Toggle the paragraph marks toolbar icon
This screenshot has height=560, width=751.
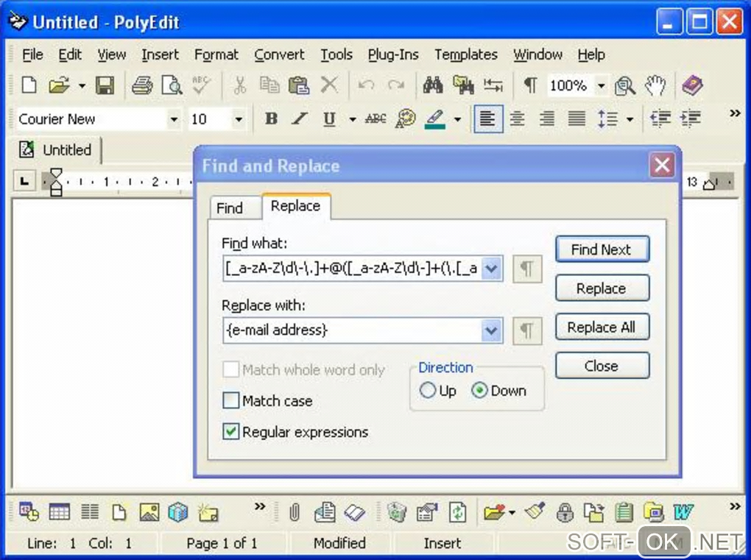pos(530,85)
